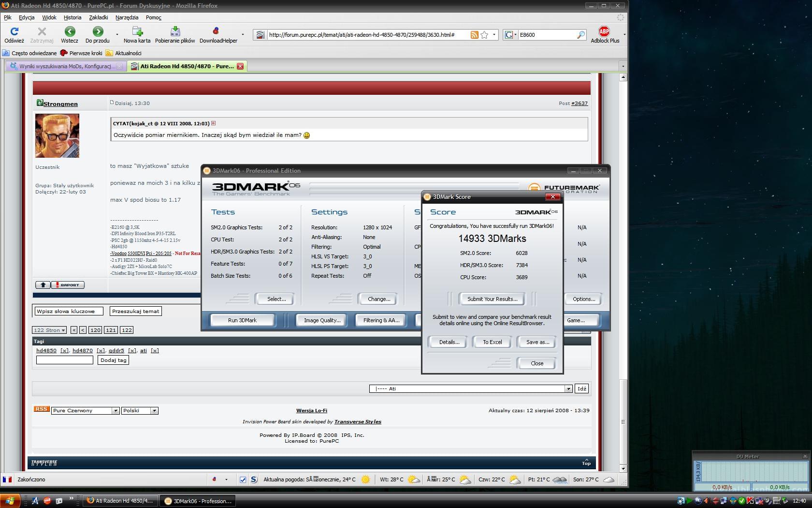
Task: Close the DU Meter widget
Action: (x=805, y=456)
